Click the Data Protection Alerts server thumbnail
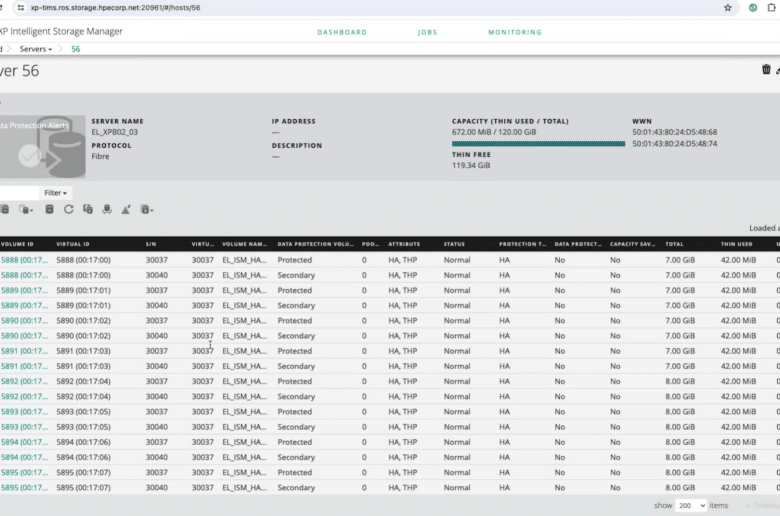The height and width of the screenshot is (516, 780). (43, 147)
